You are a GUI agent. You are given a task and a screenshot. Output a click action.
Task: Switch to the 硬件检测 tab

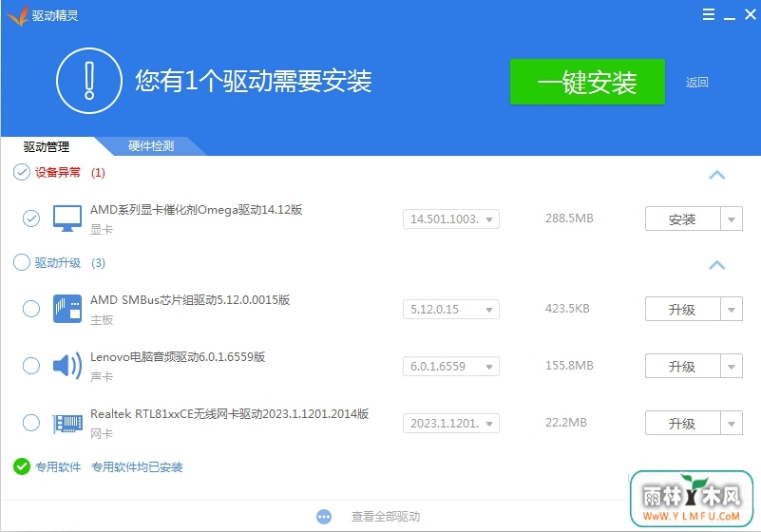[151, 146]
